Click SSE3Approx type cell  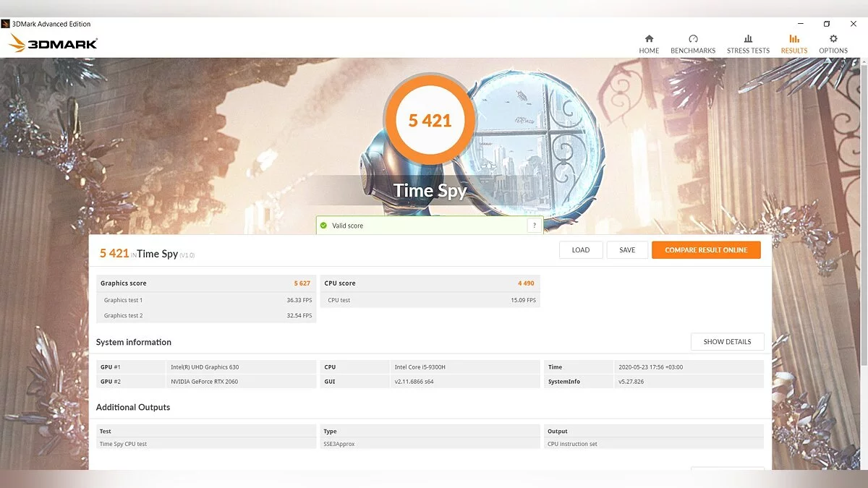click(430, 444)
